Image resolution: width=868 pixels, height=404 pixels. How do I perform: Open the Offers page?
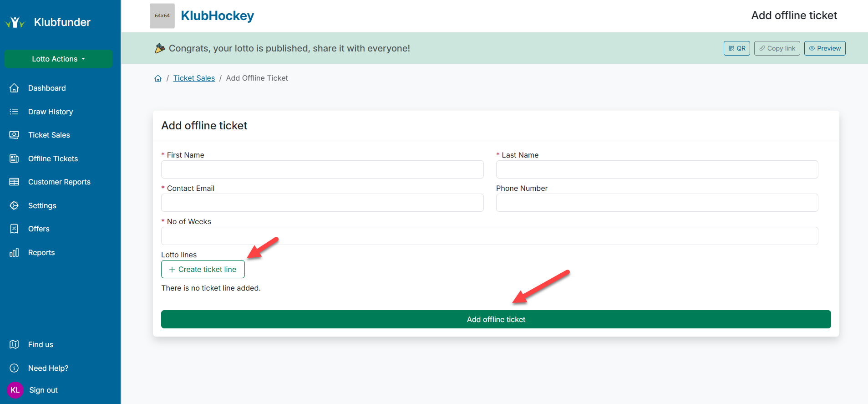[x=39, y=229]
